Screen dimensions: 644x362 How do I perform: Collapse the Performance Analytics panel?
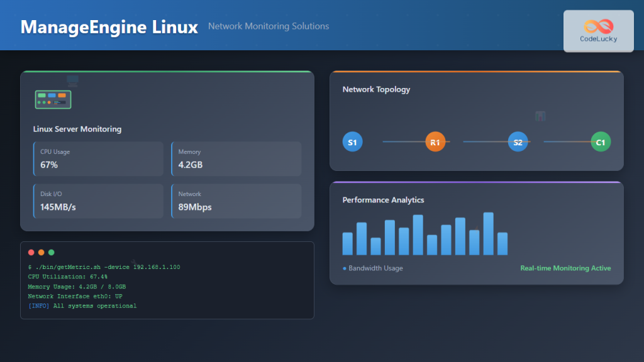384,199
